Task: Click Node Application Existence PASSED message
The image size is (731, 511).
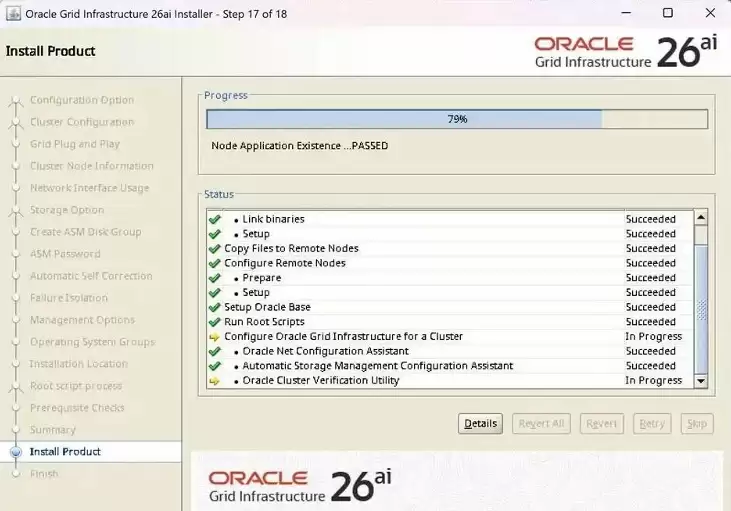Action: point(300,145)
